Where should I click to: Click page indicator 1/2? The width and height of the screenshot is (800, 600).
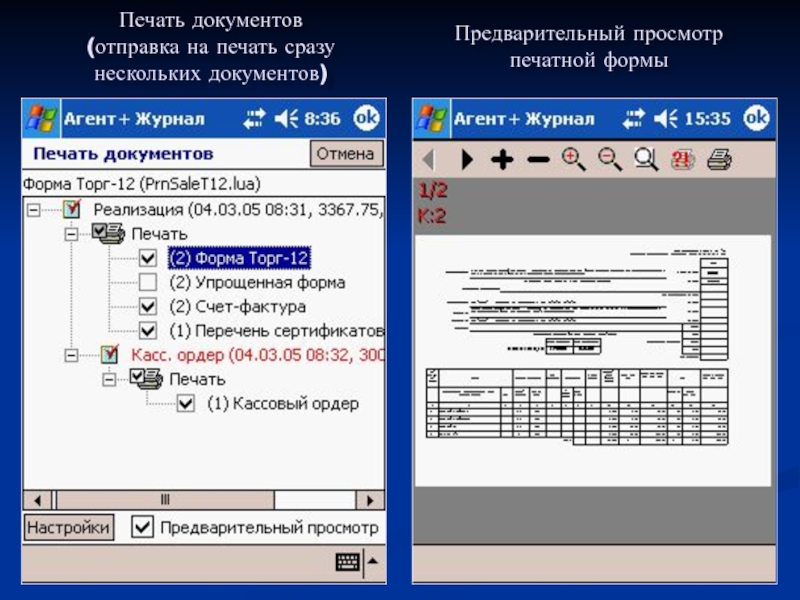point(433,190)
